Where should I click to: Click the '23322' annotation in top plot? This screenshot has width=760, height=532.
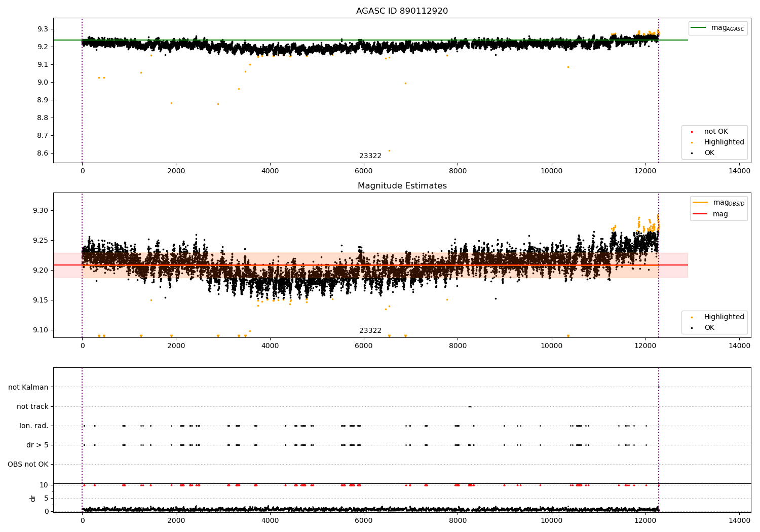coord(370,156)
